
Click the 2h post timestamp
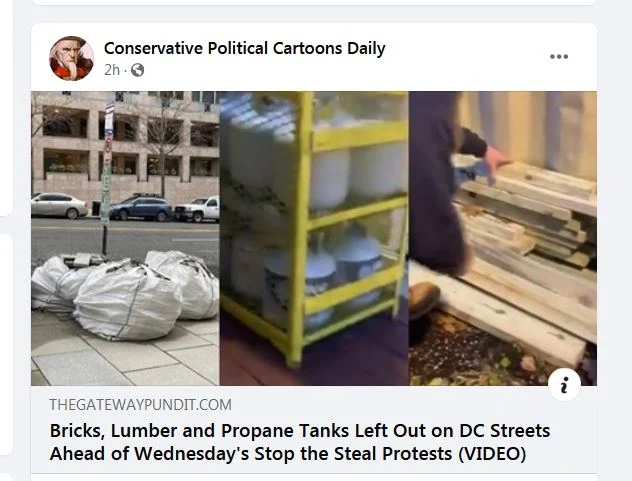tap(112, 70)
